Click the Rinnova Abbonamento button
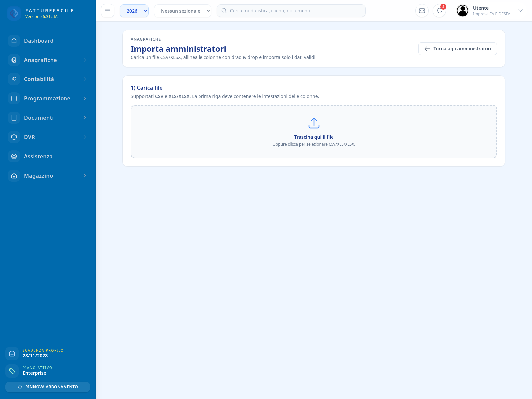 pyautogui.click(x=48, y=387)
